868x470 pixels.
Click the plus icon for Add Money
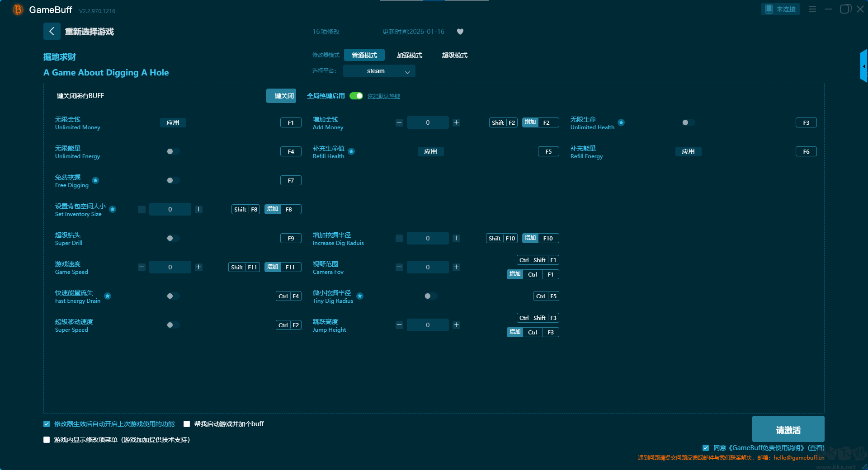click(456, 122)
